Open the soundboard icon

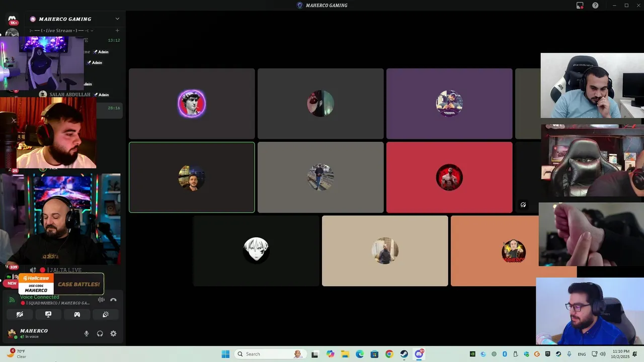click(x=106, y=314)
